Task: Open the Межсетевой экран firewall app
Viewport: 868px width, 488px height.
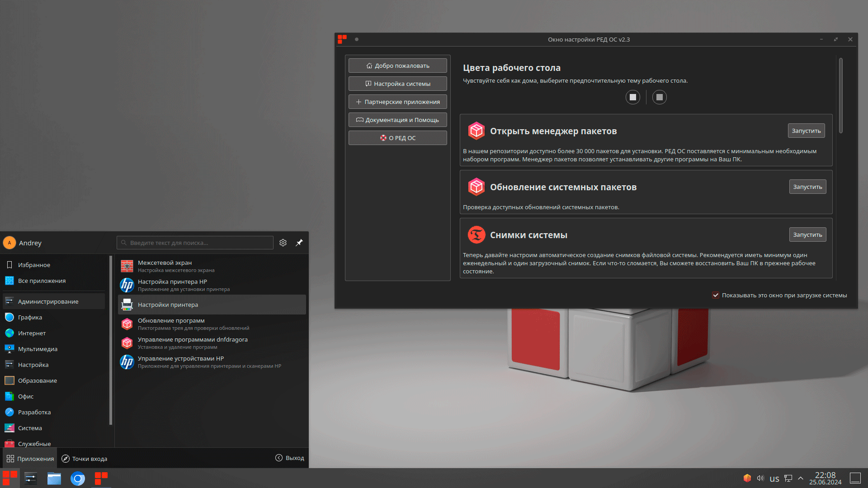Action: (x=165, y=266)
